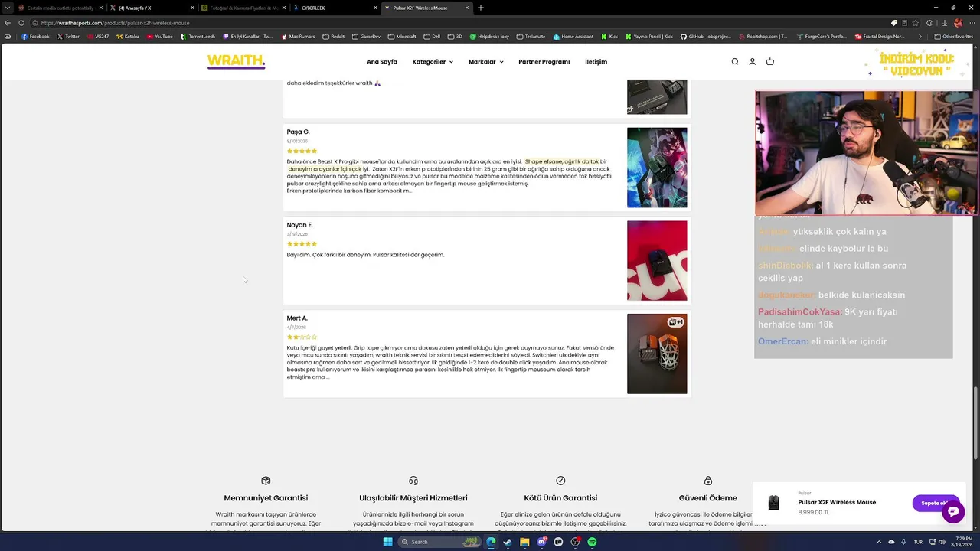Click the Memnuniyet Garantisi box icon
The height and width of the screenshot is (551, 980).
pyautogui.click(x=266, y=481)
